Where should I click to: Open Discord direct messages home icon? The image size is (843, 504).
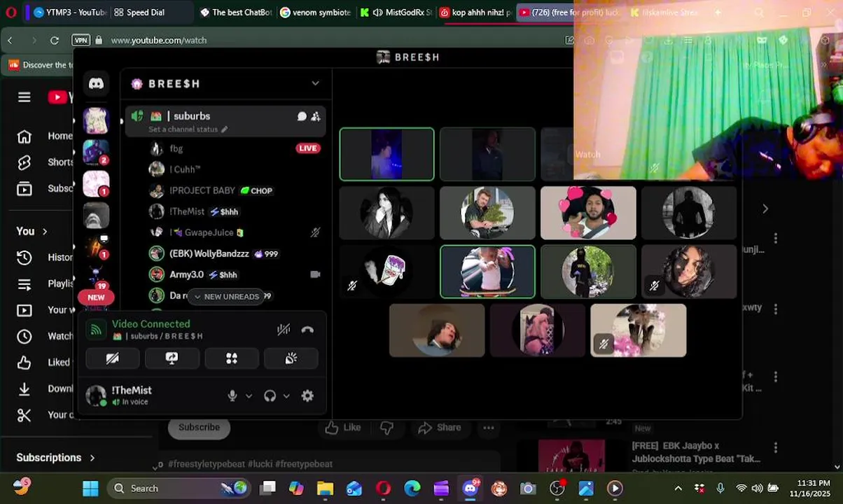click(97, 84)
